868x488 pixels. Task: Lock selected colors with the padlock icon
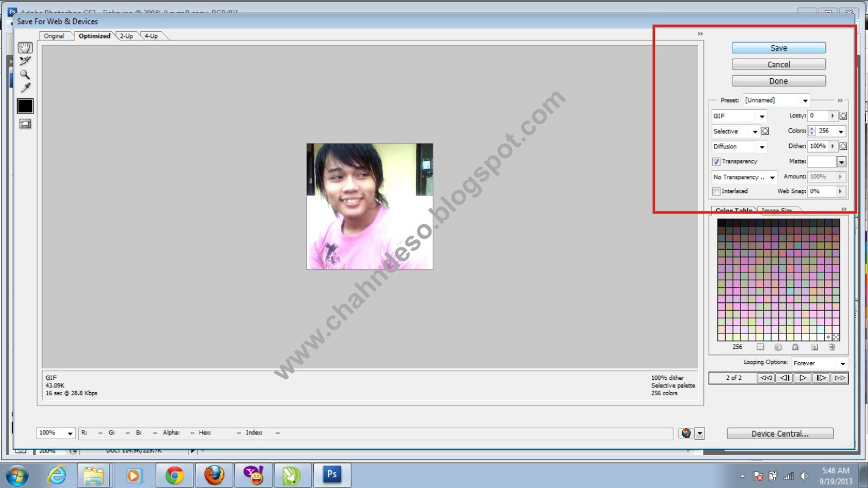coord(795,347)
